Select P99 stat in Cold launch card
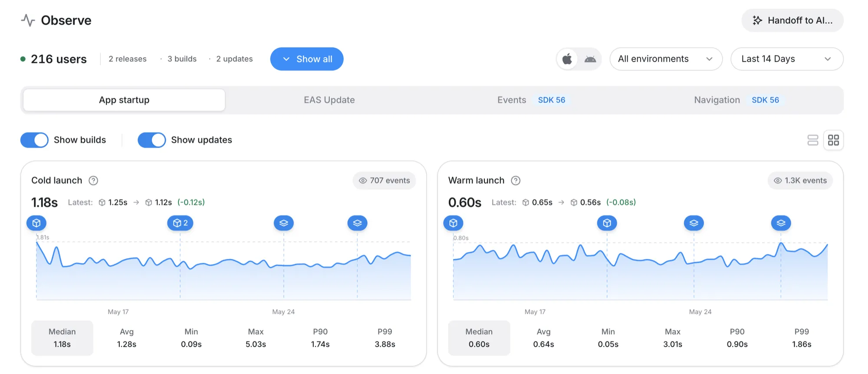 tap(385, 338)
